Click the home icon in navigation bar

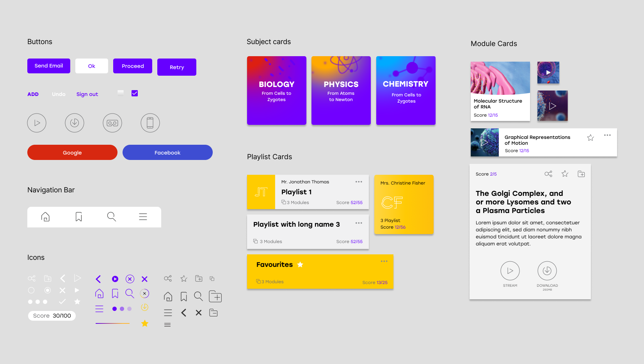pyautogui.click(x=46, y=217)
